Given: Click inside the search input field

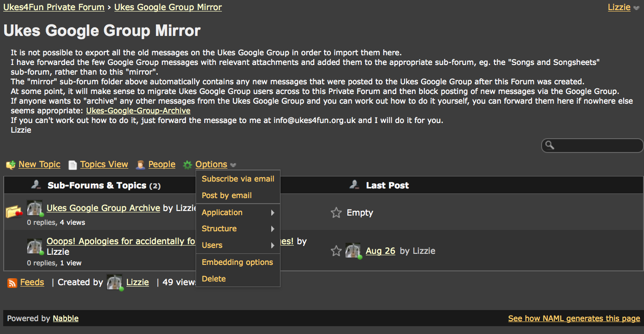Looking at the screenshot, I should (x=597, y=146).
